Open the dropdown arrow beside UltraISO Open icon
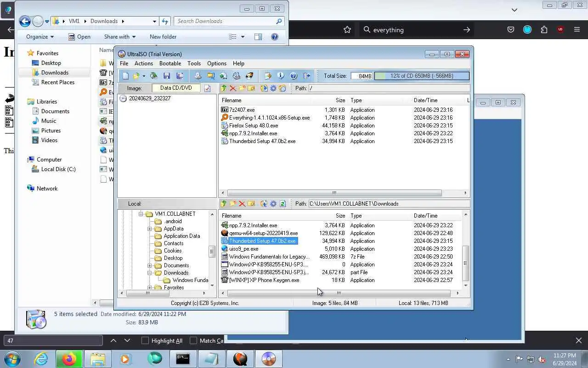This screenshot has height=368, width=588. 144,76
